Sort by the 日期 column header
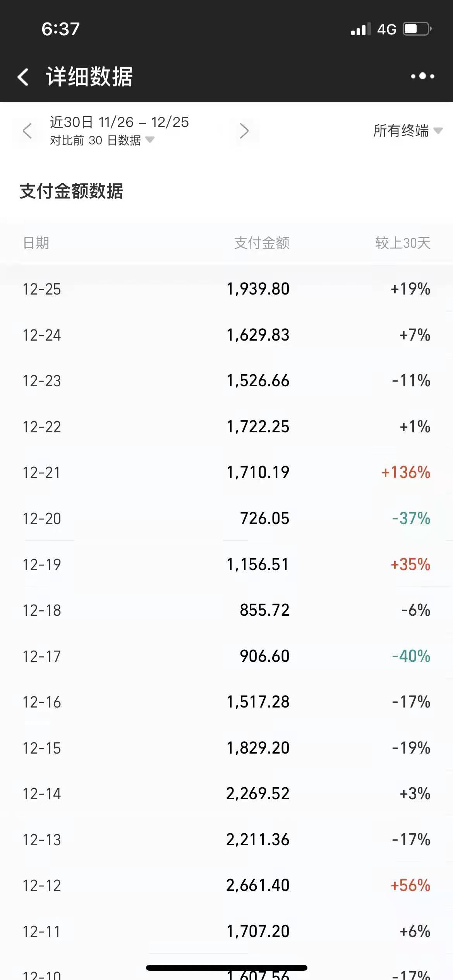453x980 pixels. point(36,243)
